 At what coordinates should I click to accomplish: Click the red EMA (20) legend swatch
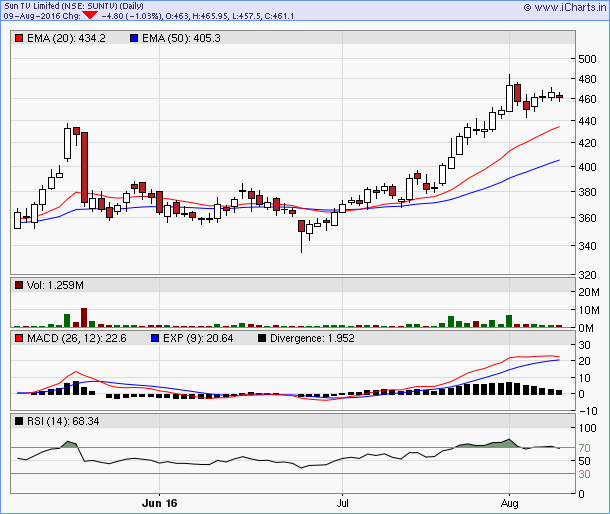point(19,38)
